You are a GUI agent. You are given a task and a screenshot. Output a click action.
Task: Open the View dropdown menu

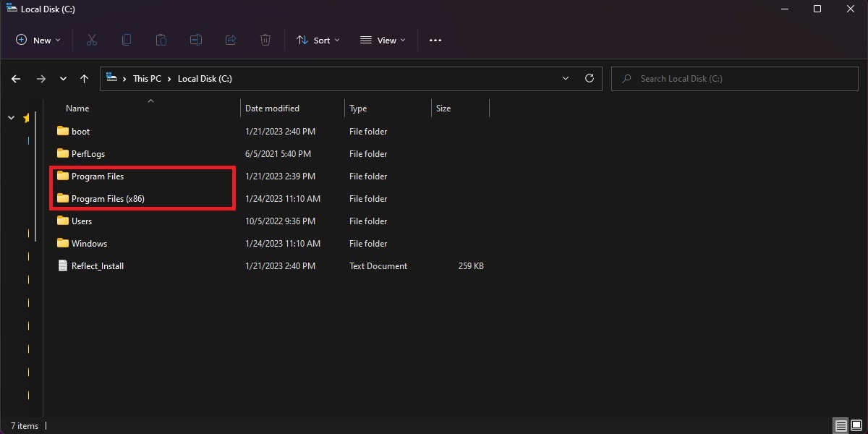[x=383, y=40]
